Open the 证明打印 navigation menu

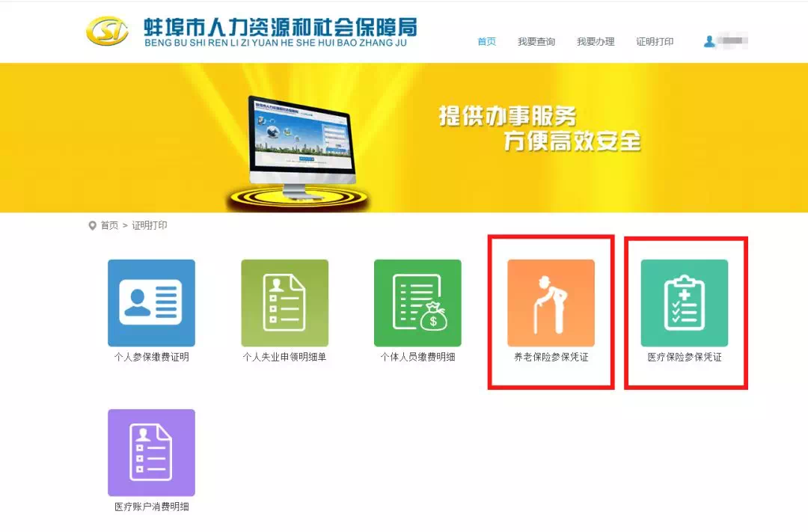point(655,41)
